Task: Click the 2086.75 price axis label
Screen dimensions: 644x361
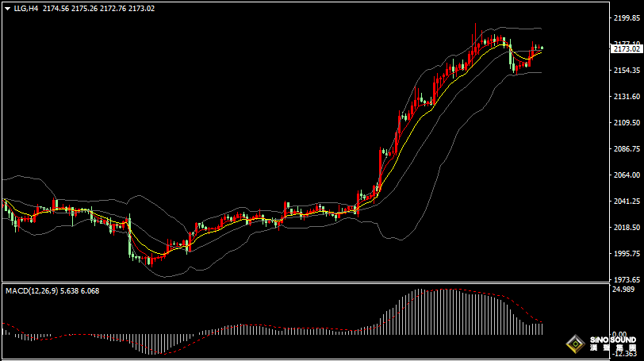Action: point(627,149)
